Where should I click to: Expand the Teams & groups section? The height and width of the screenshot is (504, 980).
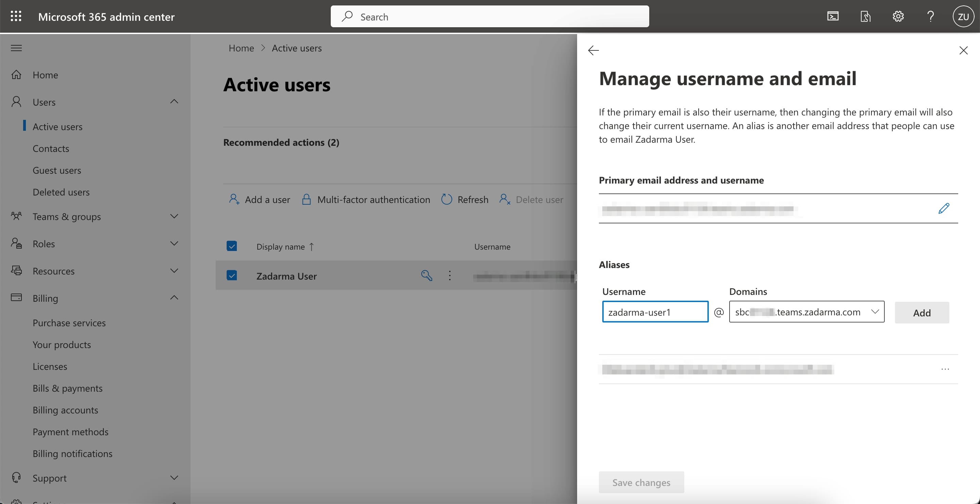[174, 216]
